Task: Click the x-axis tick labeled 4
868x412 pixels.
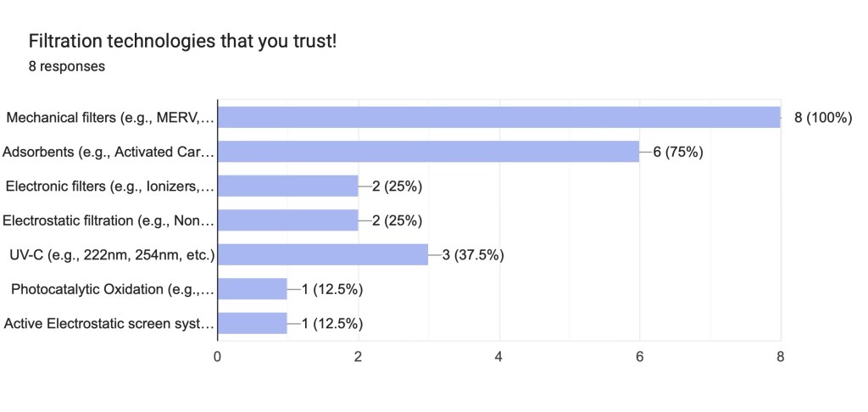Action: (499, 357)
